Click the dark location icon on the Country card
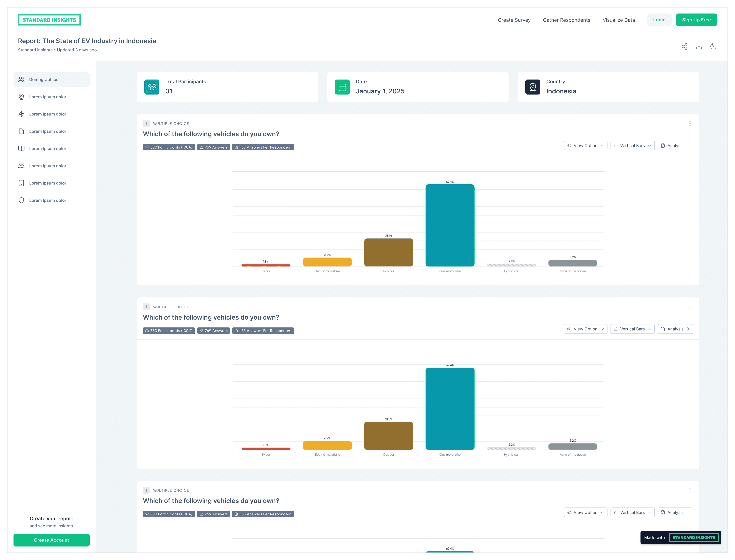The image size is (735, 560). pos(533,87)
